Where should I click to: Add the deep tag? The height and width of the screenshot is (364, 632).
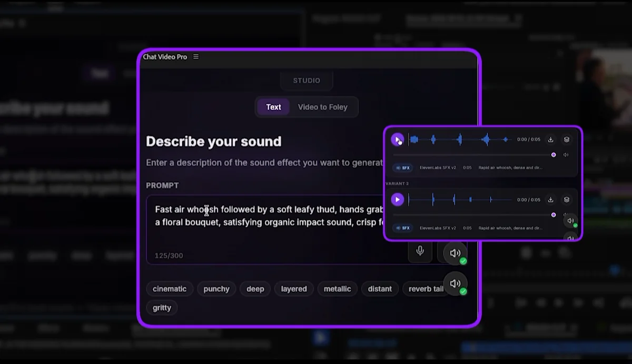255,289
